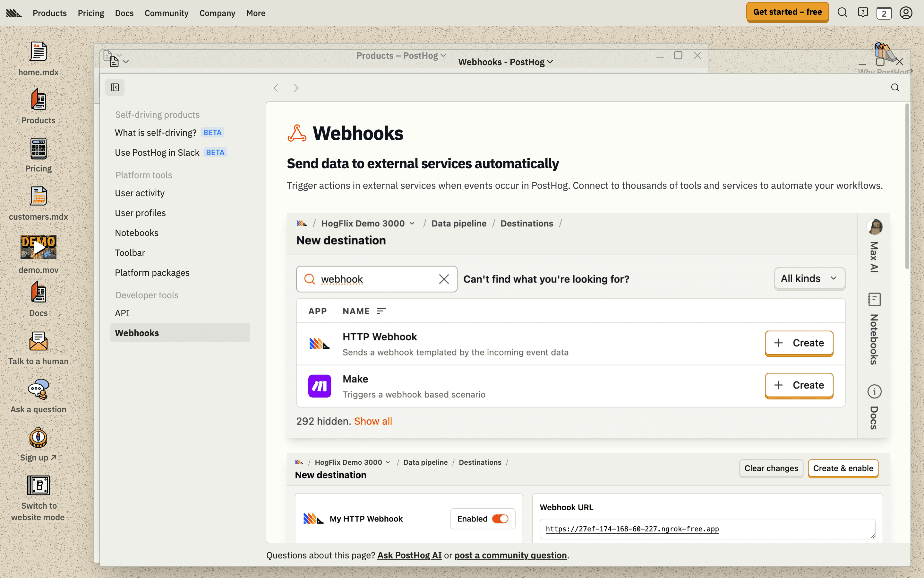Click the Make app logo
Screen dimensions: 924x578
[320, 386]
